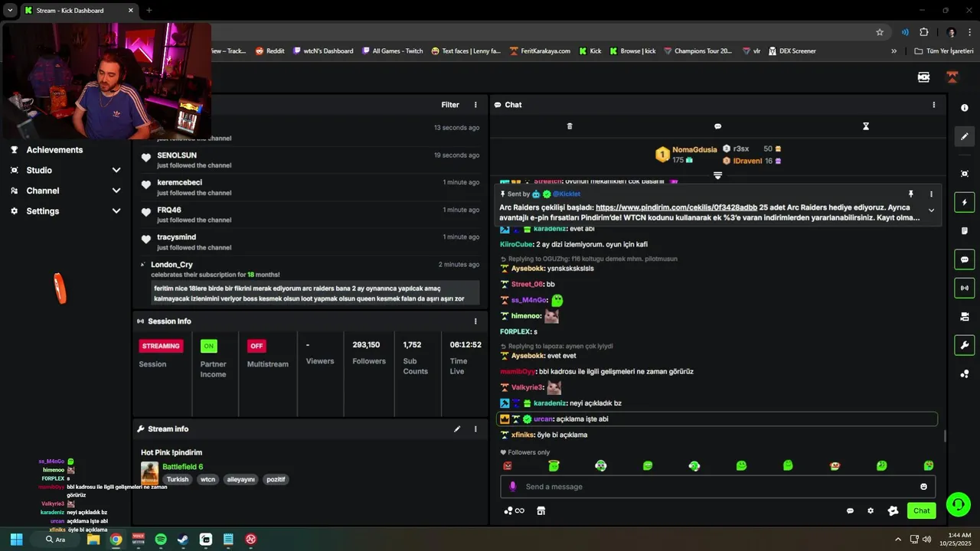Select the Stream - Kick Dashboard tab
The height and width of the screenshot is (551, 980).
coord(79,11)
